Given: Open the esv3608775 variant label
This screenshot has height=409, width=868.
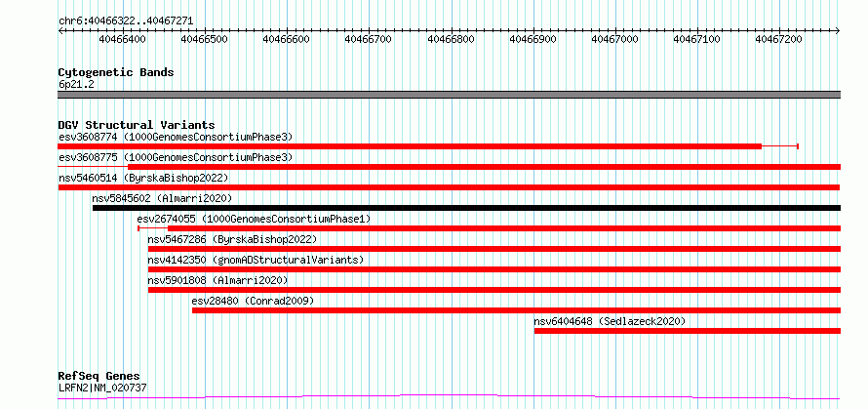Looking at the screenshot, I should pos(176,157).
